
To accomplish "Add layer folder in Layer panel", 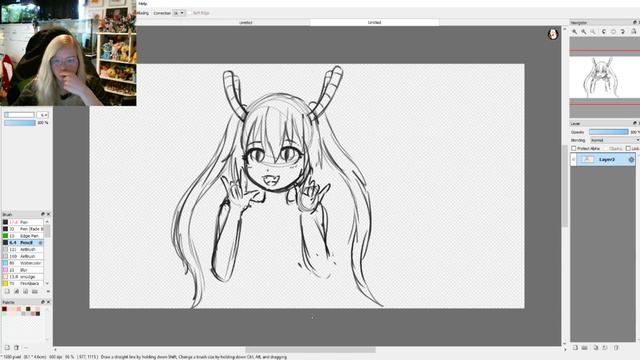I will pyautogui.click(x=584, y=348).
